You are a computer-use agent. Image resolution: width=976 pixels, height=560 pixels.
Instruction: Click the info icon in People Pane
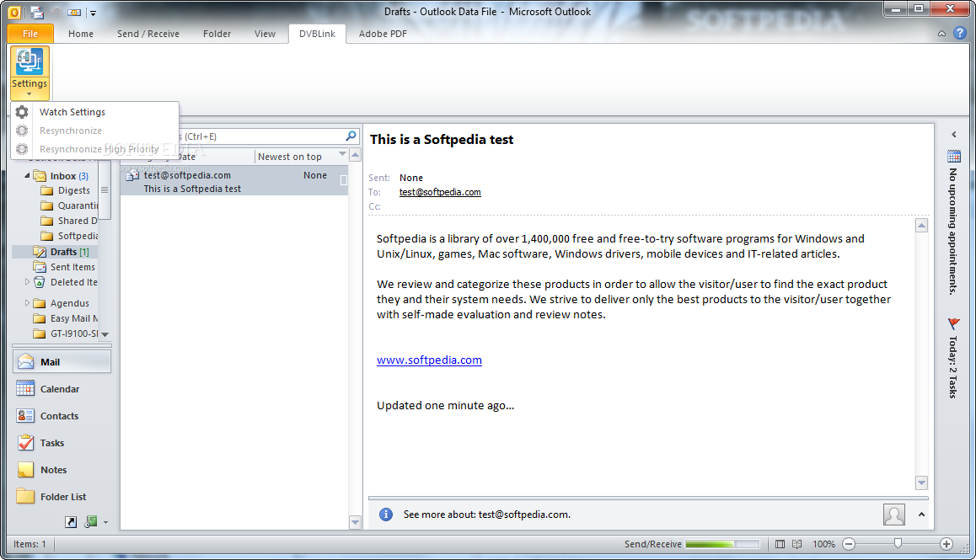point(386,515)
